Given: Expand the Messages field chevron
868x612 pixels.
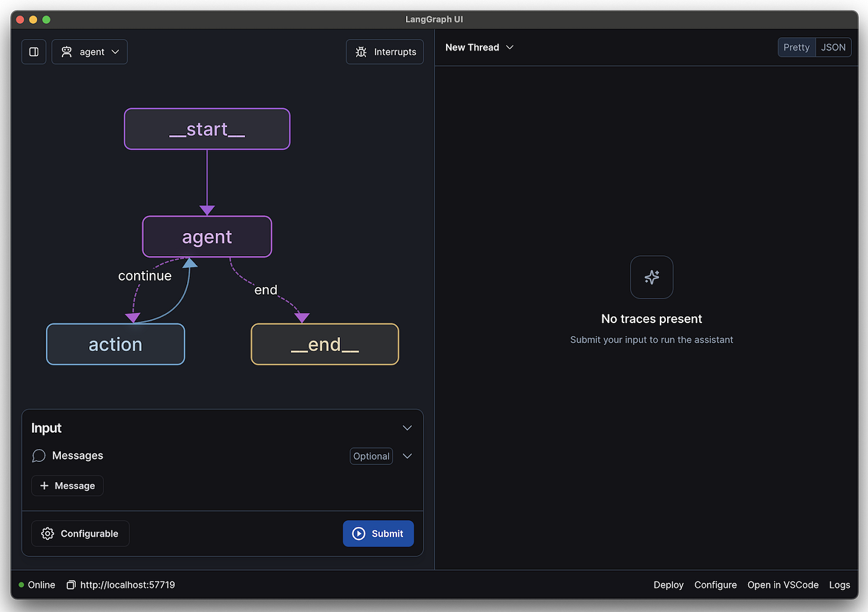Looking at the screenshot, I should pos(407,456).
